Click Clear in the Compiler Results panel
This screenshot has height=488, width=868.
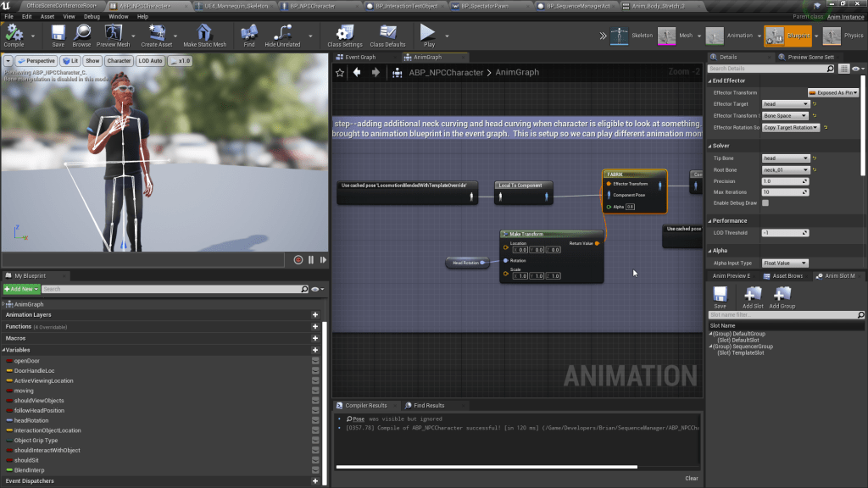click(x=692, y=478)
